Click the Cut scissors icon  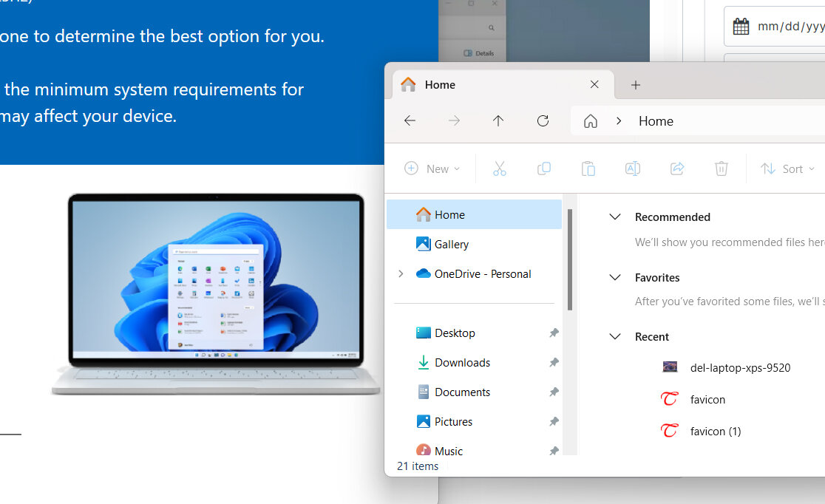coord(499,168)
